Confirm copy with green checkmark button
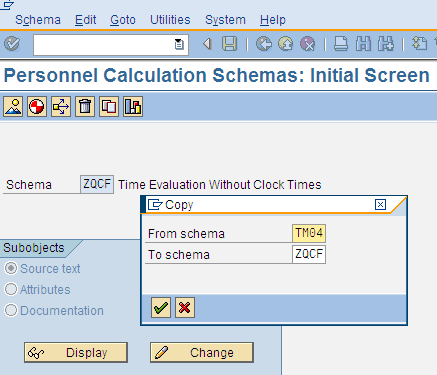The image size is (437, 375). tap(161, 307)
